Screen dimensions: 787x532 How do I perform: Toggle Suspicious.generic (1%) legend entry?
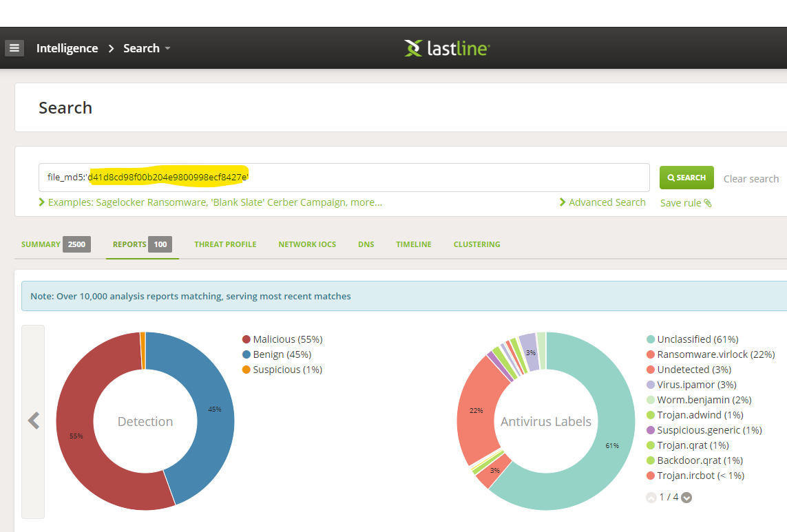[704, 430]
